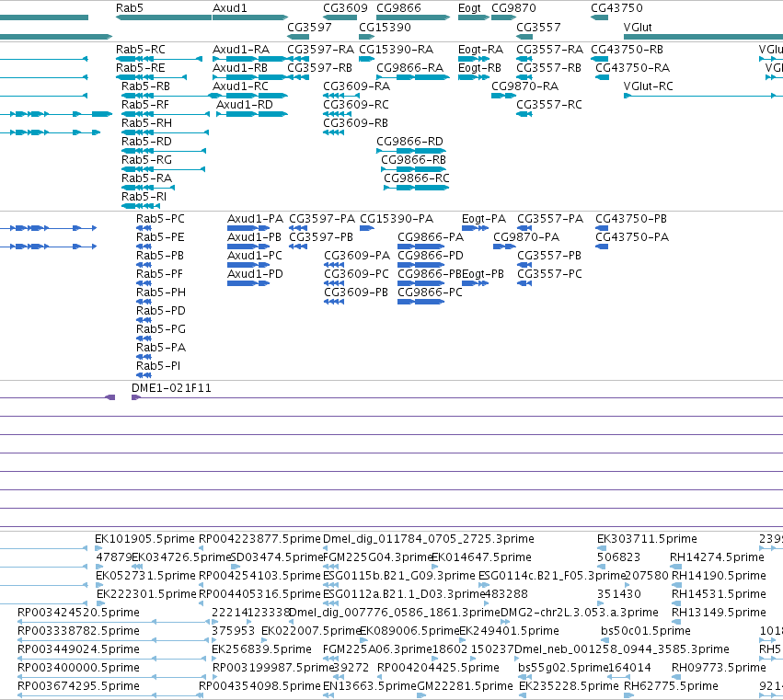
Task: Select EST RP004204425.5prime
Action: point(438,668)
